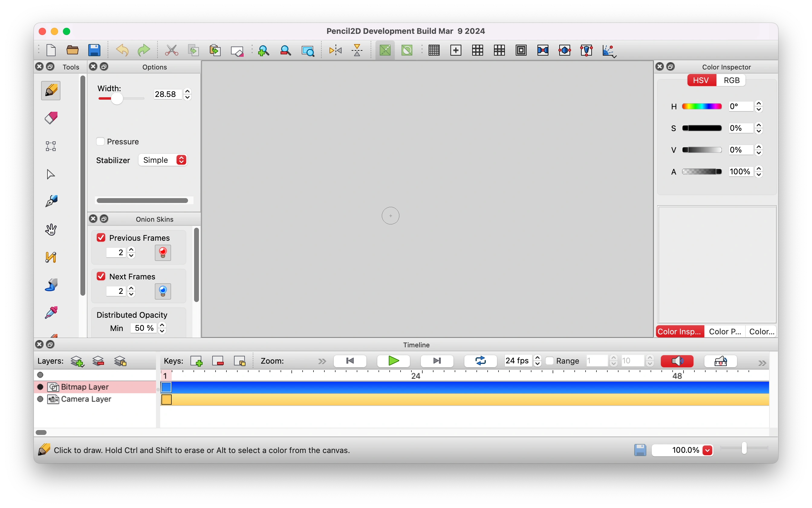Expand hidden timeline controls chevron
Viewport: 812px width, 508px height.
coord(762,363)
